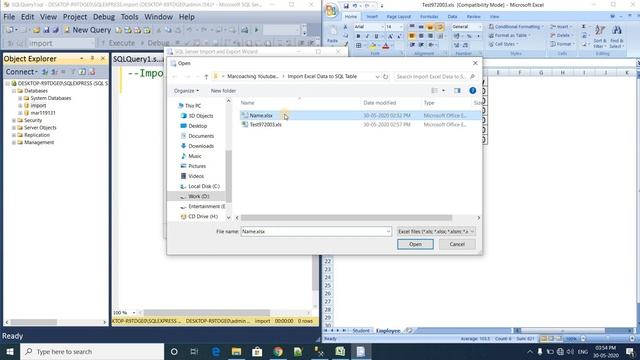Image resolution: width=640 pixels, height=360 pixels.
Task: Open the address bar previous locations dropdown
Action: (377, 76)
